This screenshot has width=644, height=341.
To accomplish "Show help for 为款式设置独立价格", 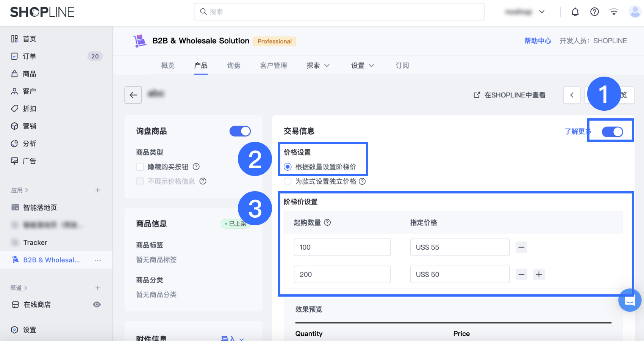I will [x=363, y=181].
